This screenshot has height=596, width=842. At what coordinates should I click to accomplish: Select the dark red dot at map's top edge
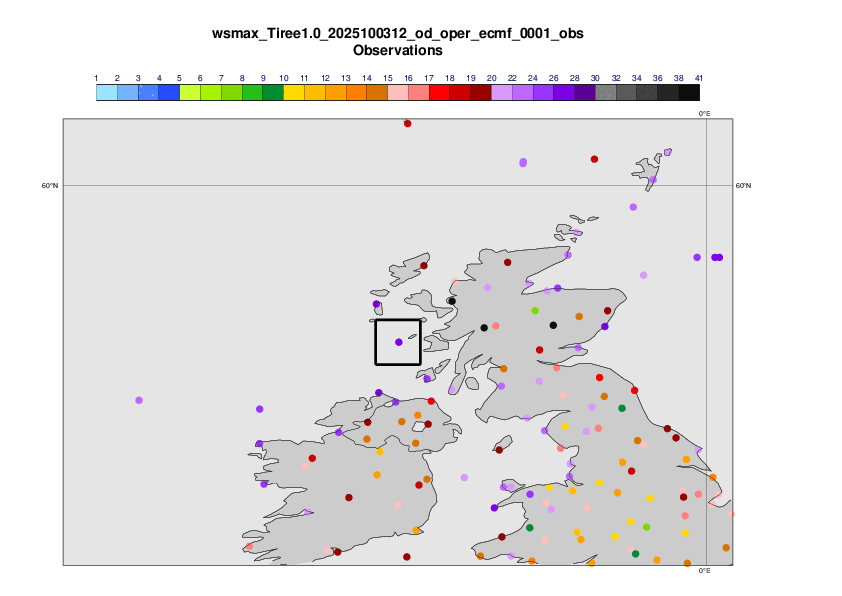(407, 123)
